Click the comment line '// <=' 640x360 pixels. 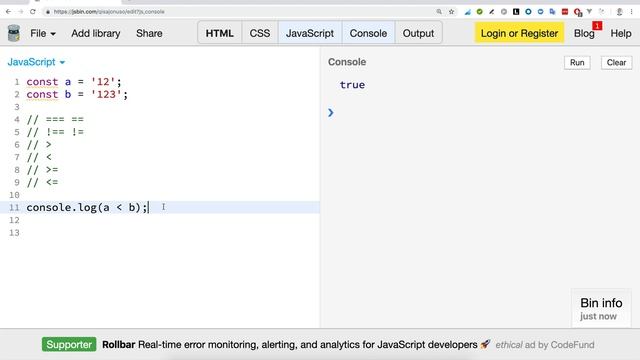click(42, 182)
